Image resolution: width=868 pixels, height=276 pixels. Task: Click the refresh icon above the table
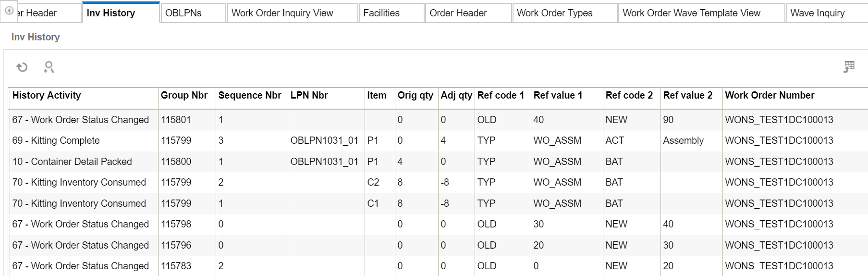[22, 67]
